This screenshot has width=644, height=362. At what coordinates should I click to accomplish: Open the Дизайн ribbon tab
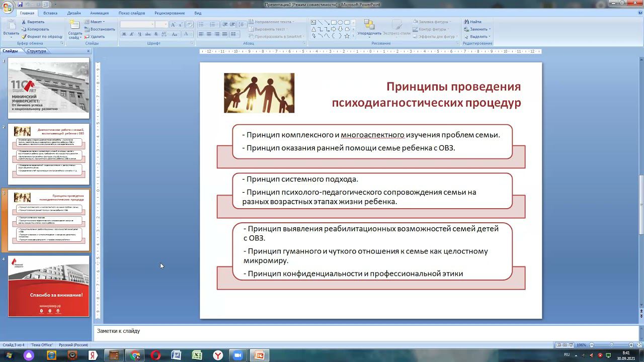click(x=74, y=13)
